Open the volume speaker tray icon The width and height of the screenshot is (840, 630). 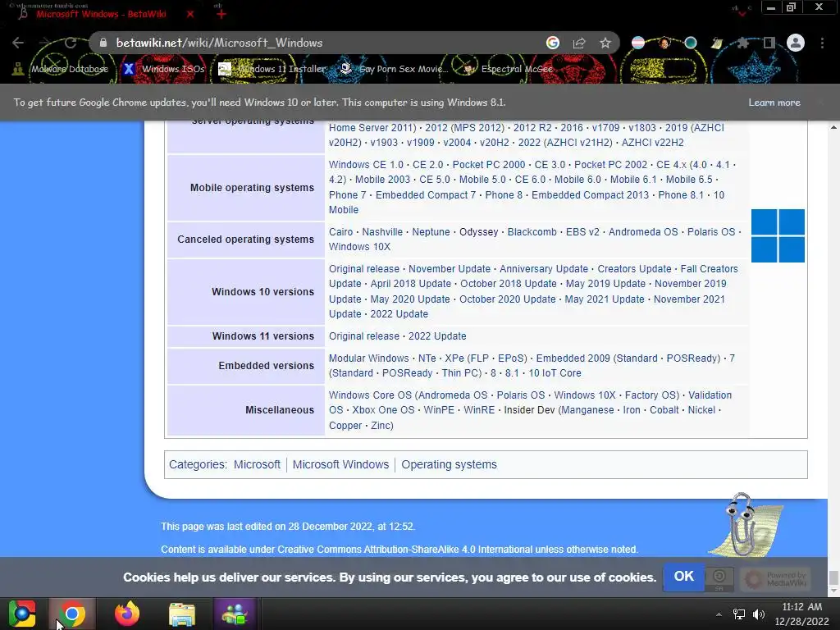(759, 614)
